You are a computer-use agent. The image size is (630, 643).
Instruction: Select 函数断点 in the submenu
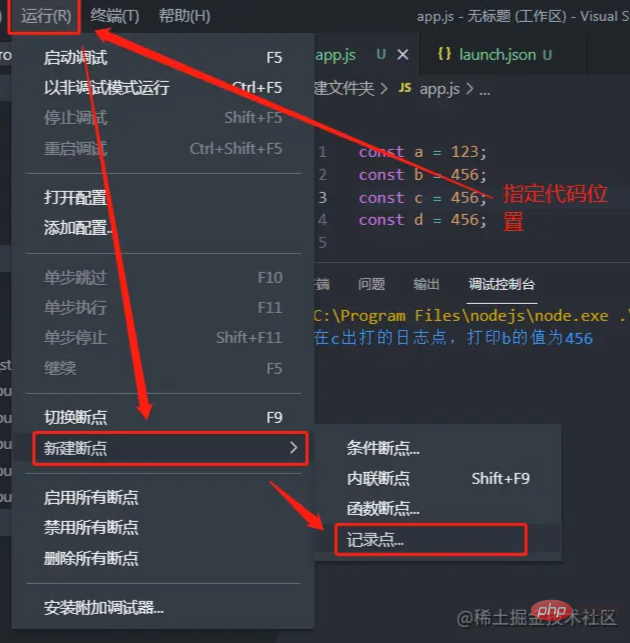click(x=438, y=509)
